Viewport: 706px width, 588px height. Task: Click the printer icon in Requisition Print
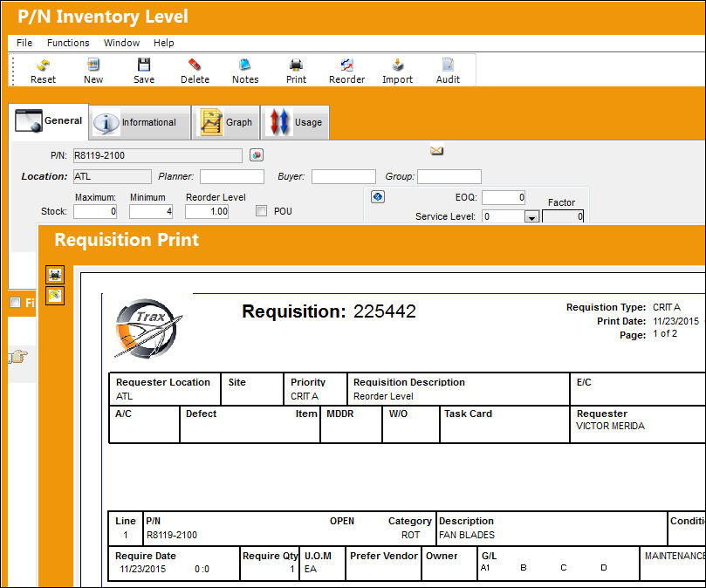[55, 274]
